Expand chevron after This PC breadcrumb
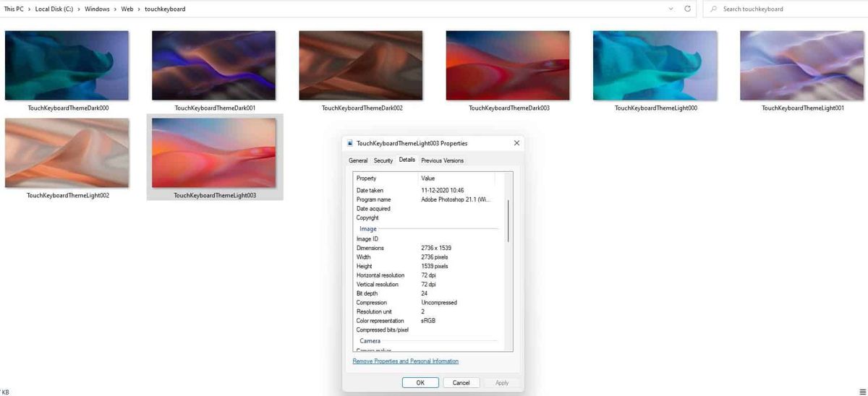Viewport: 868px width, 396px height. (x=30, y=9)
